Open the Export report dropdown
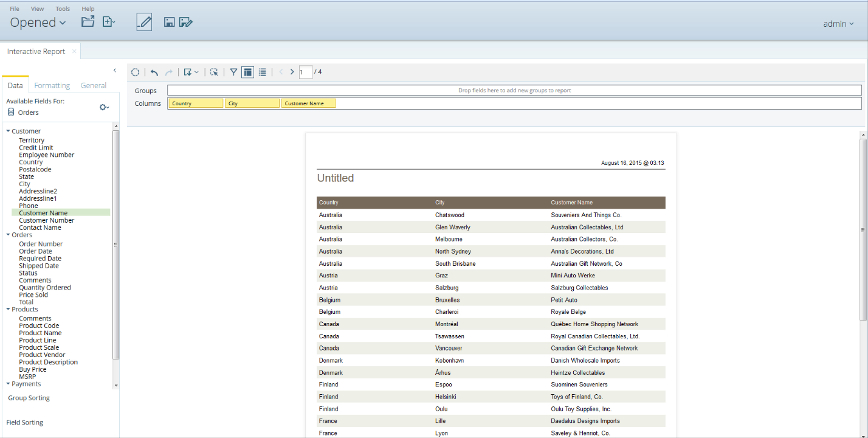Viewport: 868px width, 438px height. pos(191,72)
